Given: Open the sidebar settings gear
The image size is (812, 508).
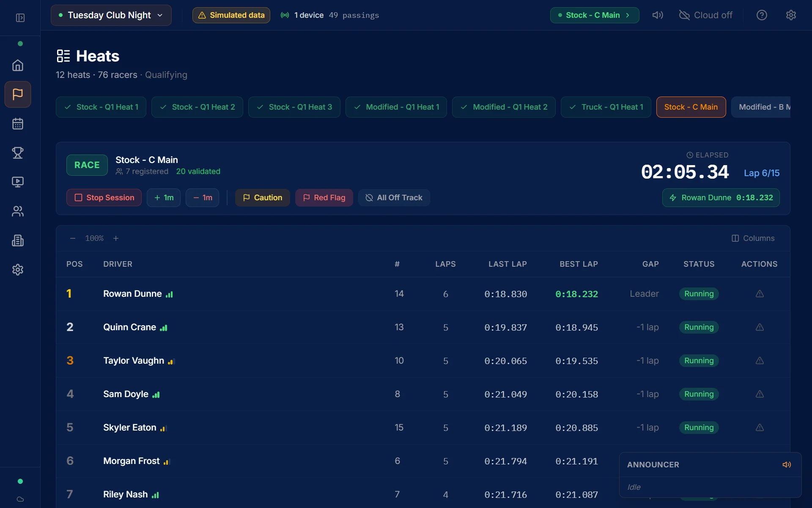Looking at the screenshot, I should (x=18, y=270).
